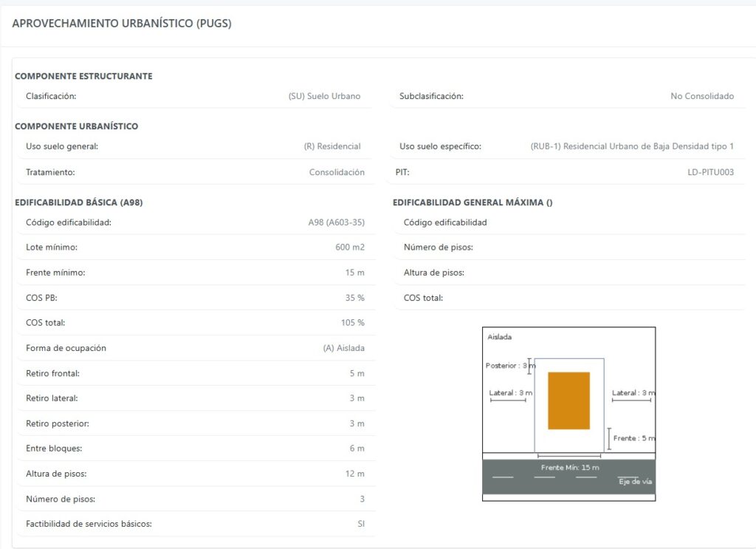Image resolution: width=756 pixels, height=549 pixels.
Task: Click the orange building footprint in diagram
Action: [x=568, y=400]
